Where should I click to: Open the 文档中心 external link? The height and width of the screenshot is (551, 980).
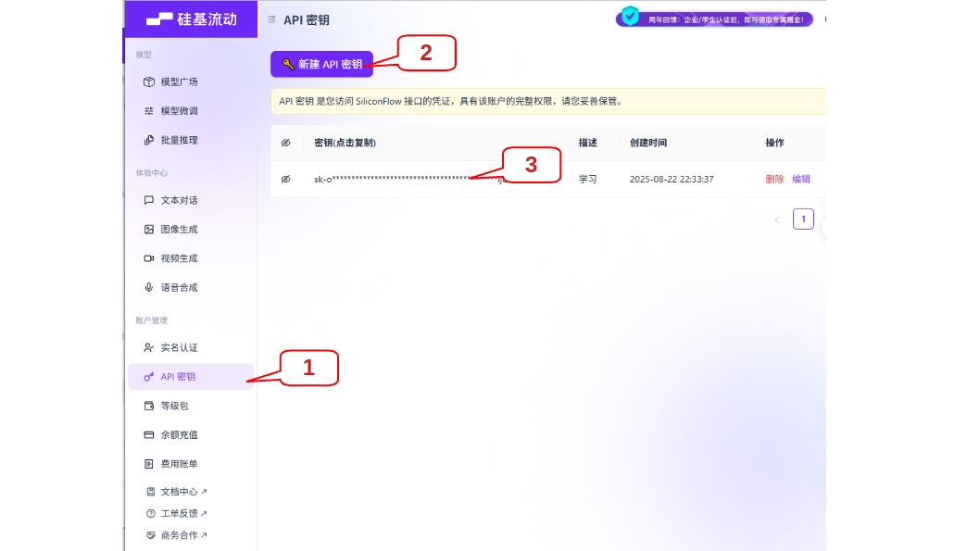point(181,492)
